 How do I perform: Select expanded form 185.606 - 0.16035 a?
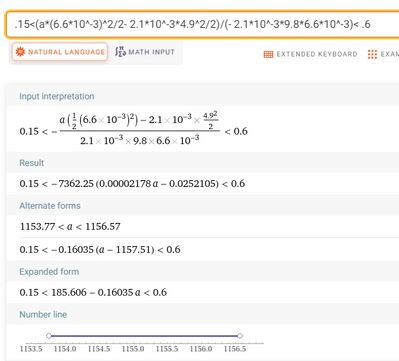click(93, 293)
